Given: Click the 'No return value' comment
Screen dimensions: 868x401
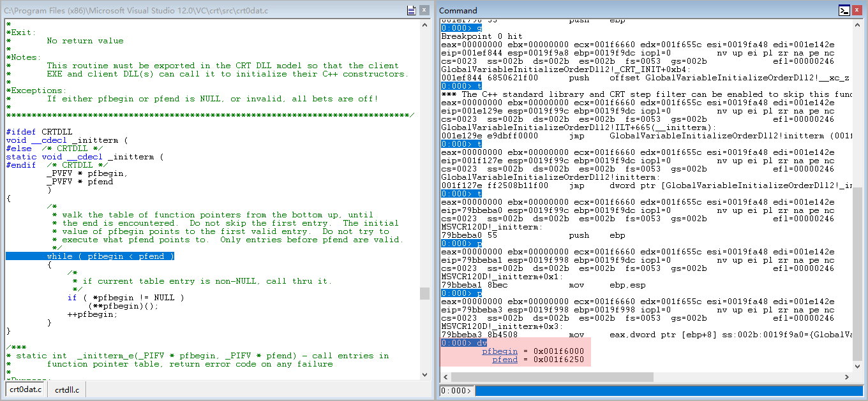Looking at the screenshot, I should [85, 41].
